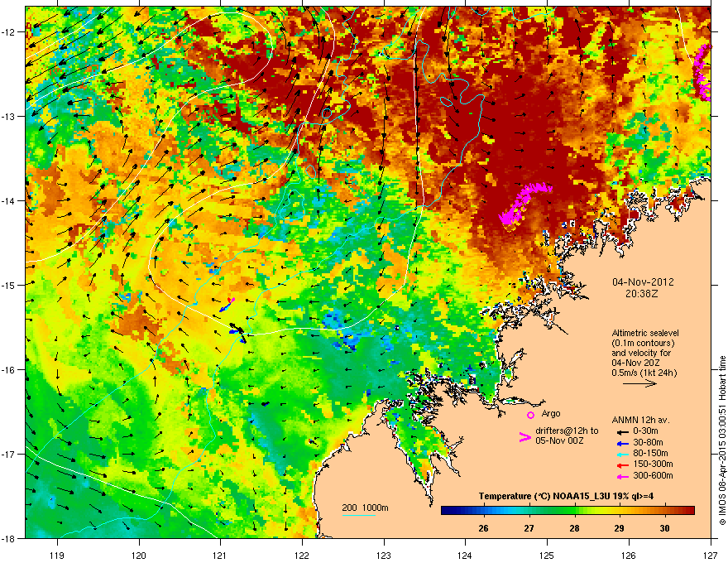Click the latitude axis label -15
The height and width of the screenshot is (563, 728).
[9, 285]
